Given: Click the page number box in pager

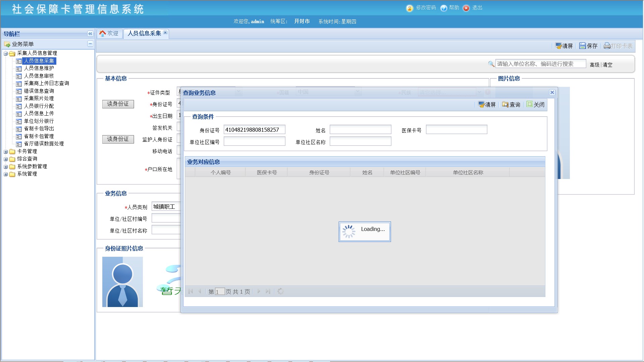Looking at the screenshot, I should [220, 292].
